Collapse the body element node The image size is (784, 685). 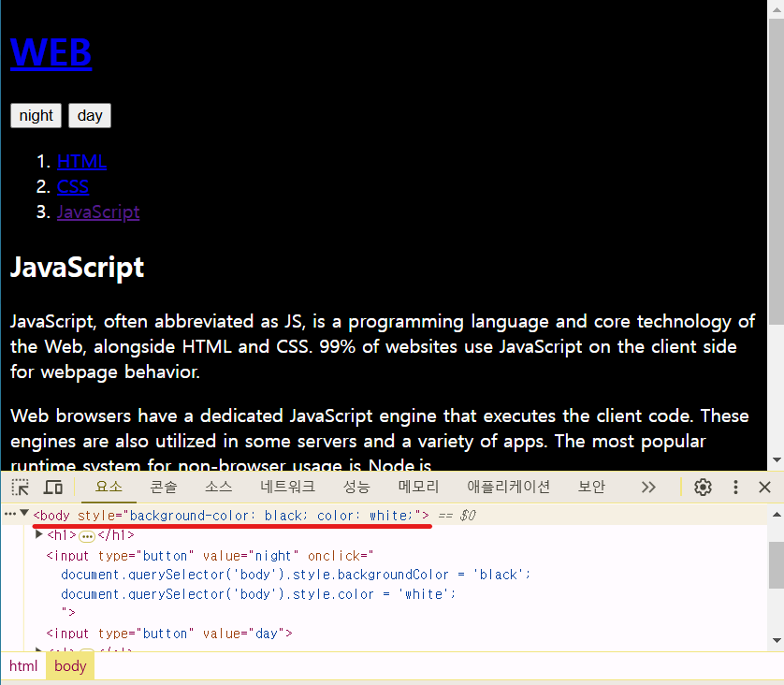[24, 513]
